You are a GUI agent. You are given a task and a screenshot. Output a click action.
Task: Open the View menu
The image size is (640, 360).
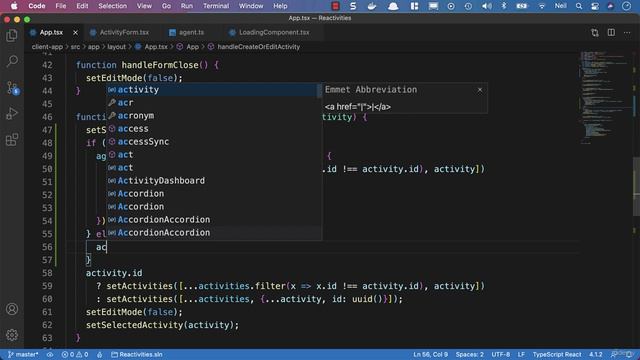[144, 6]
